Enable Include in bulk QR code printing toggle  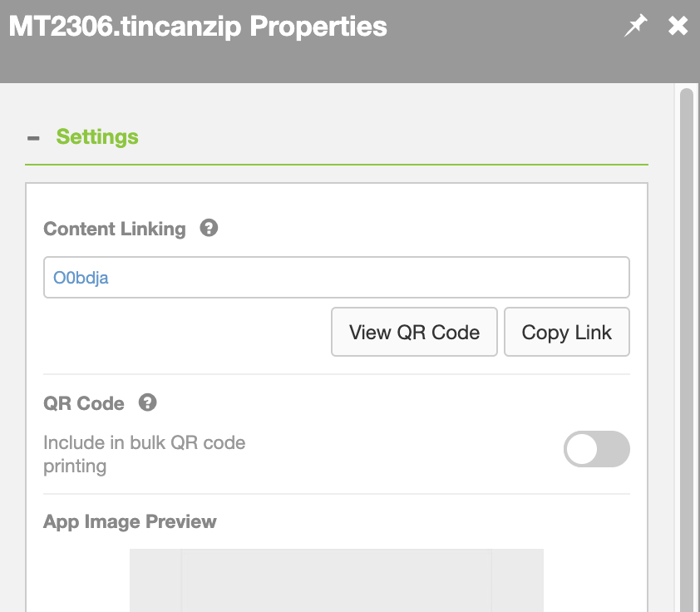596,449
